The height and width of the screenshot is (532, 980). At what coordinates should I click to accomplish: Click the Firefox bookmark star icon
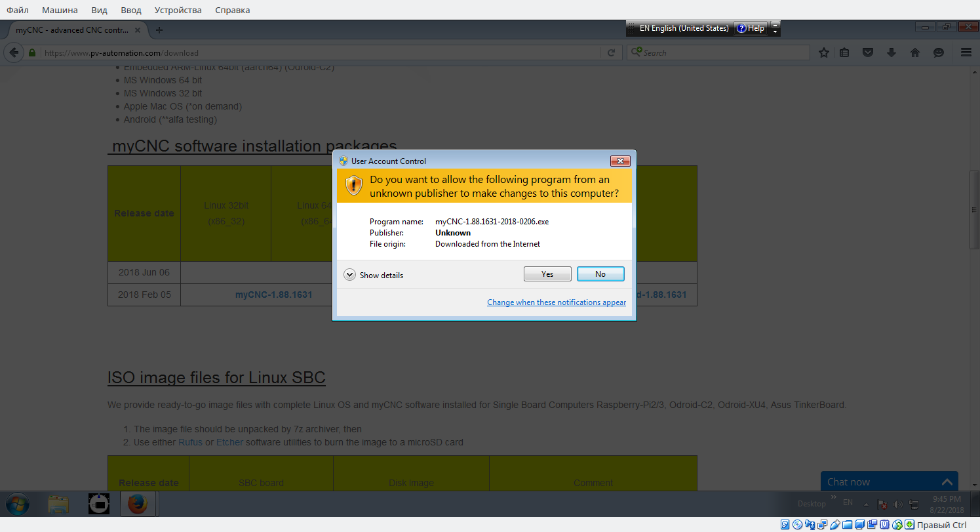pos(824,52)
